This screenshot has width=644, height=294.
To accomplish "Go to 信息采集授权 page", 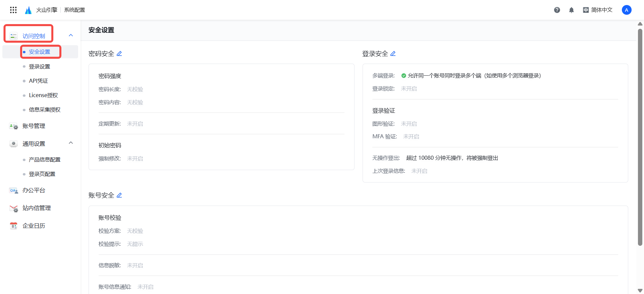I will (x=45, y=110).
